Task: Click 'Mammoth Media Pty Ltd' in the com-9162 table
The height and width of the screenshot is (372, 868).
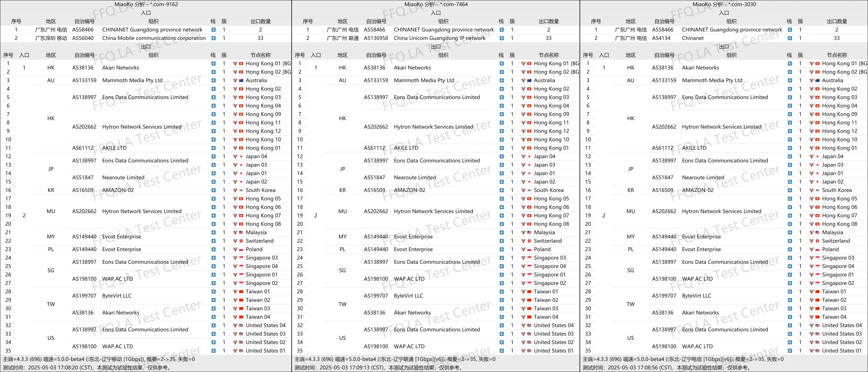Action: point(132,81)
